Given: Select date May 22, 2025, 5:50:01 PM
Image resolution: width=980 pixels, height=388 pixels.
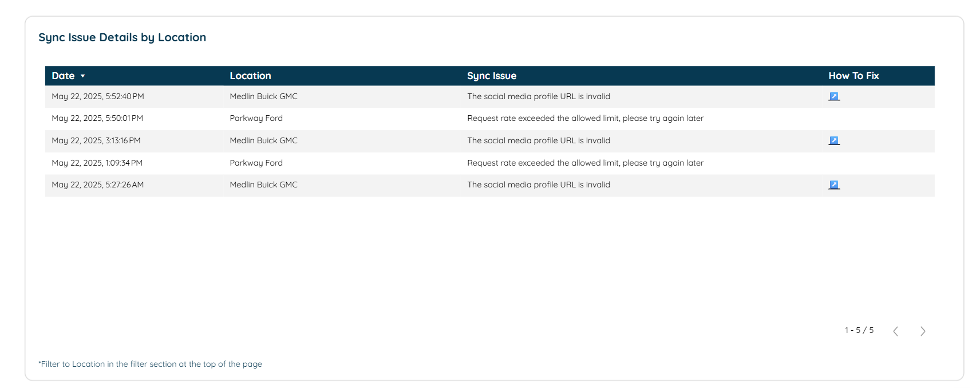Looking at the screenshot, I should (97, 118).
